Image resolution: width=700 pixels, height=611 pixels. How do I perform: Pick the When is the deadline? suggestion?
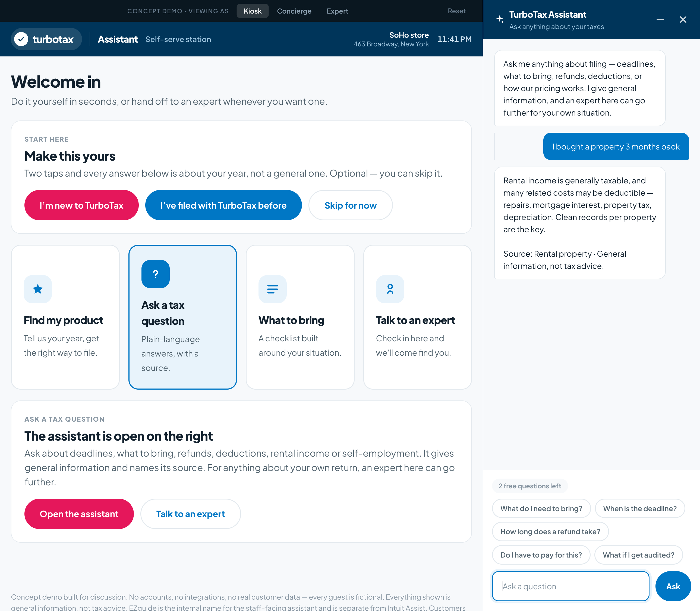[x=640, y=508]
